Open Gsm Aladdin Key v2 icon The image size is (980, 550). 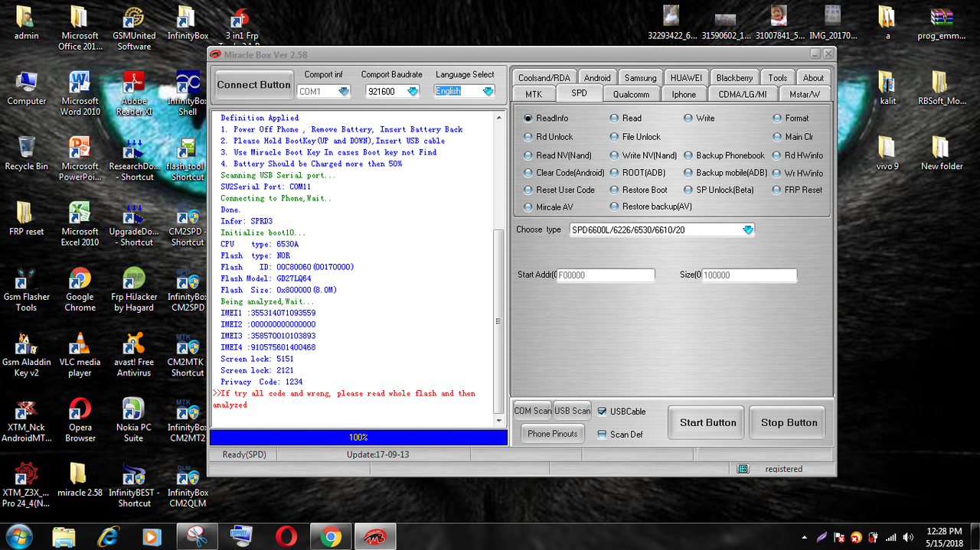[26, 354]
